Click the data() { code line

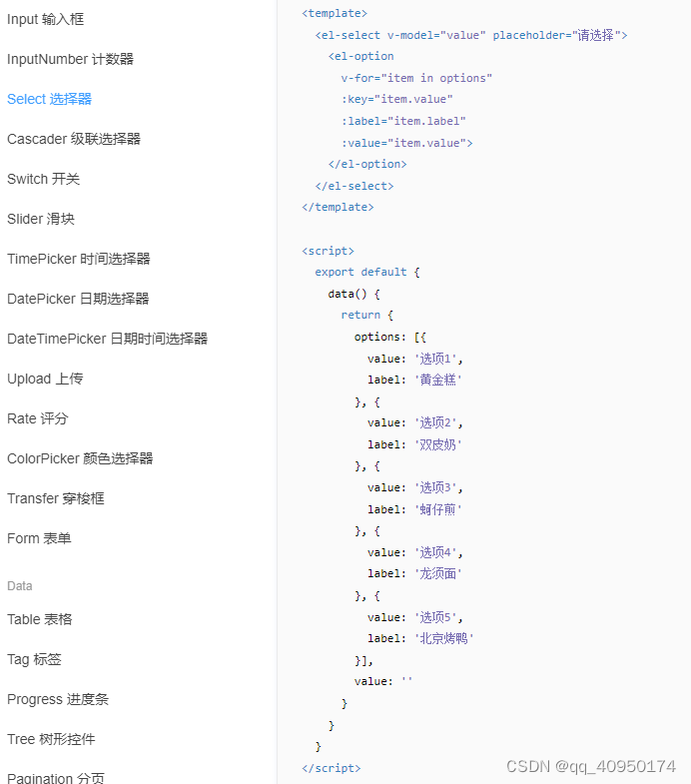(x=354, y=295)
